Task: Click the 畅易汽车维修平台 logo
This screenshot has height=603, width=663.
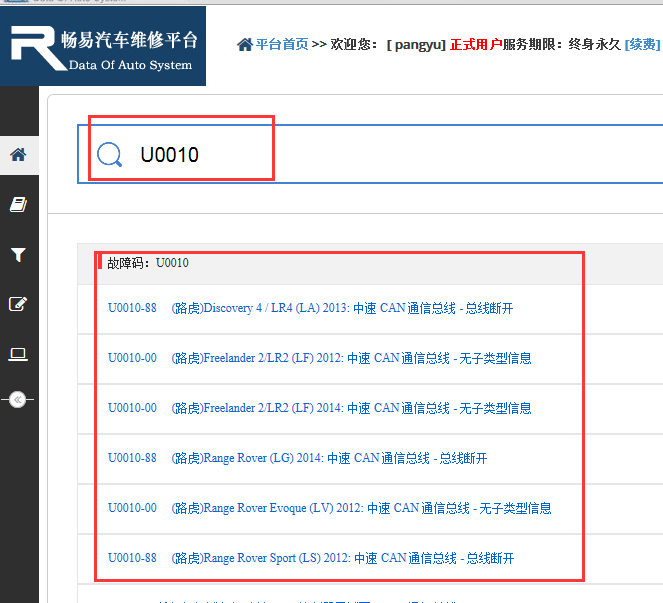Action: coord(103,46)
